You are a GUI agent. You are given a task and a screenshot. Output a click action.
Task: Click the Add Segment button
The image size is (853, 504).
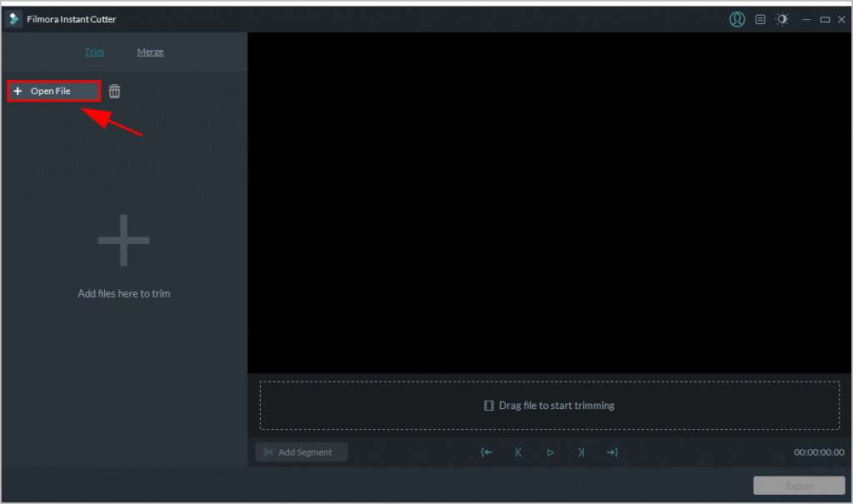point(302,452)
